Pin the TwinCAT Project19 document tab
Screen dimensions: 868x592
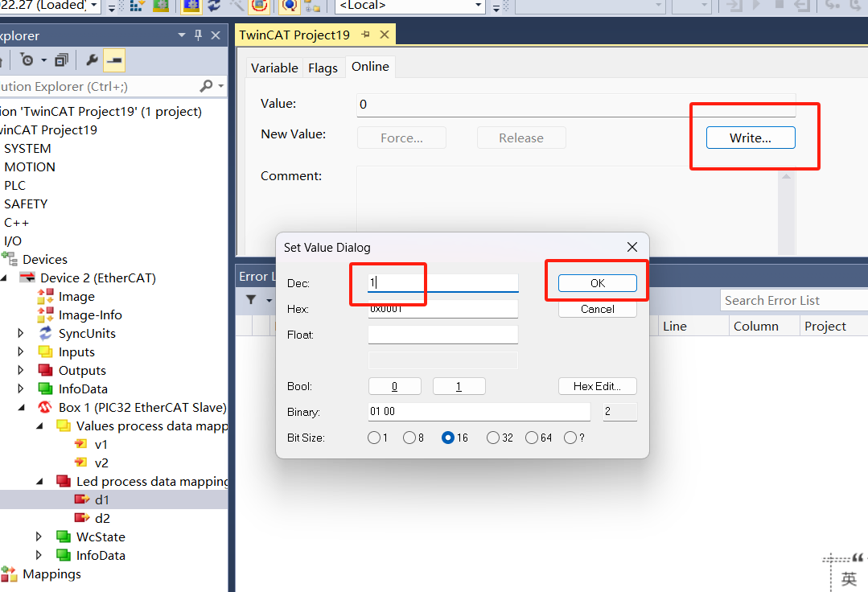tap(365, 35)
